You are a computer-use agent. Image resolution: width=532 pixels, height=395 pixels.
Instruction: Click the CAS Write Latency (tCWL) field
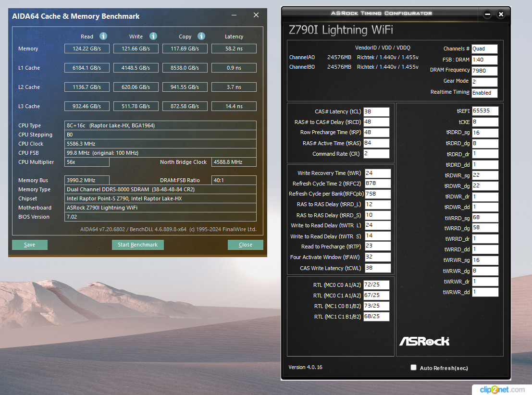pos(378,268)
